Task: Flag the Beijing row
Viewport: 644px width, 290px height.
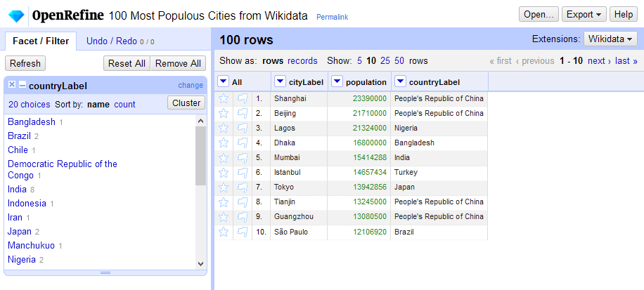Action: 243,114
